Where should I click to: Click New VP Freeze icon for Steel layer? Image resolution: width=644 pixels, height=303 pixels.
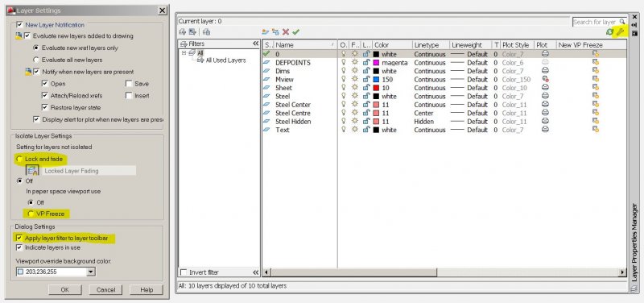595,96
